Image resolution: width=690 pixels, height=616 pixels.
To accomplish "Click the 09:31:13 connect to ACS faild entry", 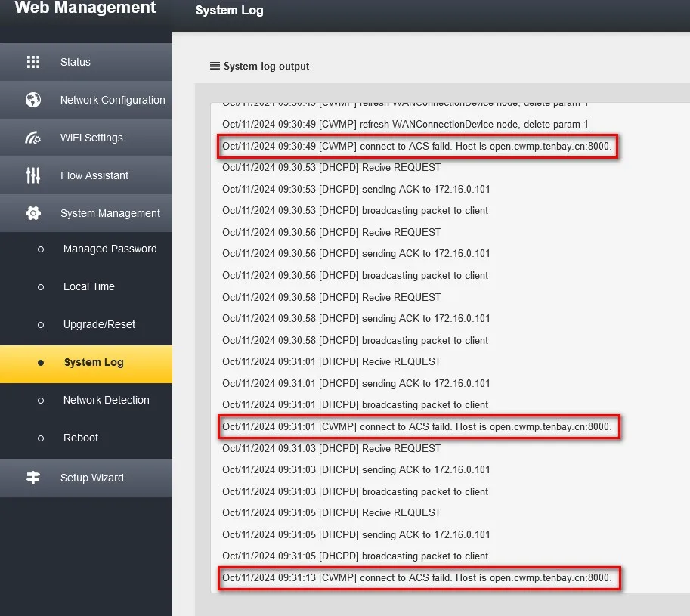I will (x=419, y=578).
